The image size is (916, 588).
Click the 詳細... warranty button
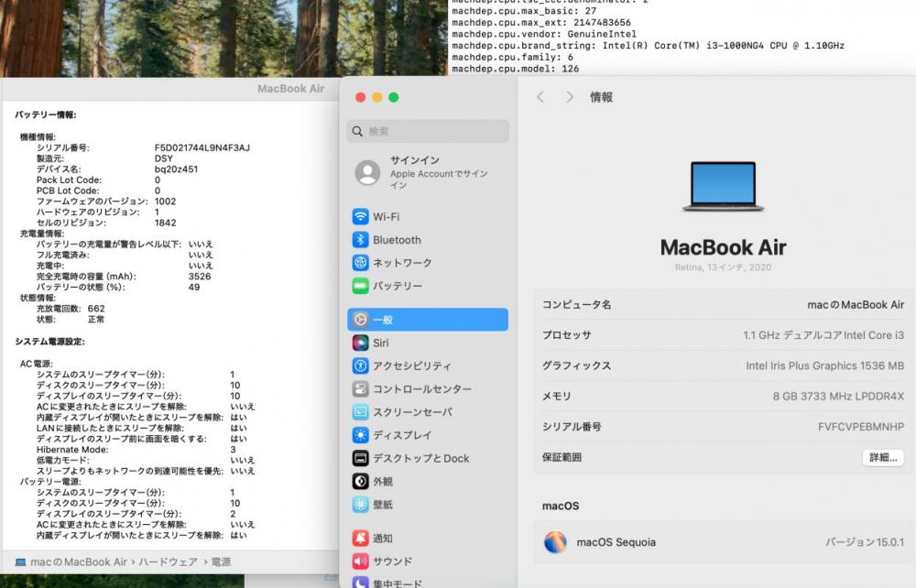pos(883,457)
